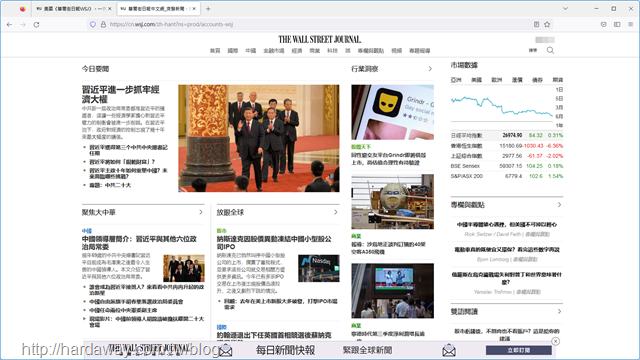Reload the page with the refresh icon

point(36,24)
